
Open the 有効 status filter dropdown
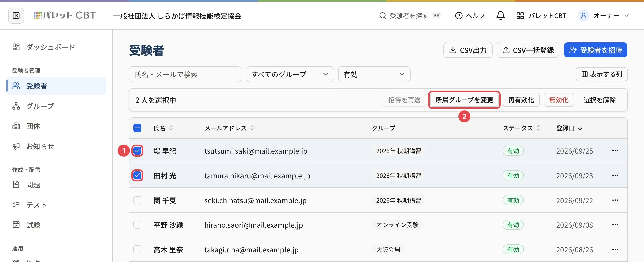(374, 74)
